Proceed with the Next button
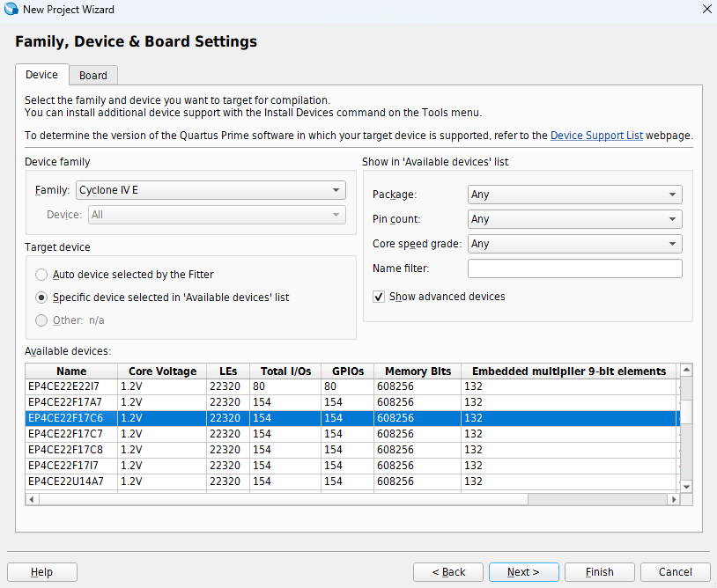Viewport: 717px width, 588px height. 523,572
